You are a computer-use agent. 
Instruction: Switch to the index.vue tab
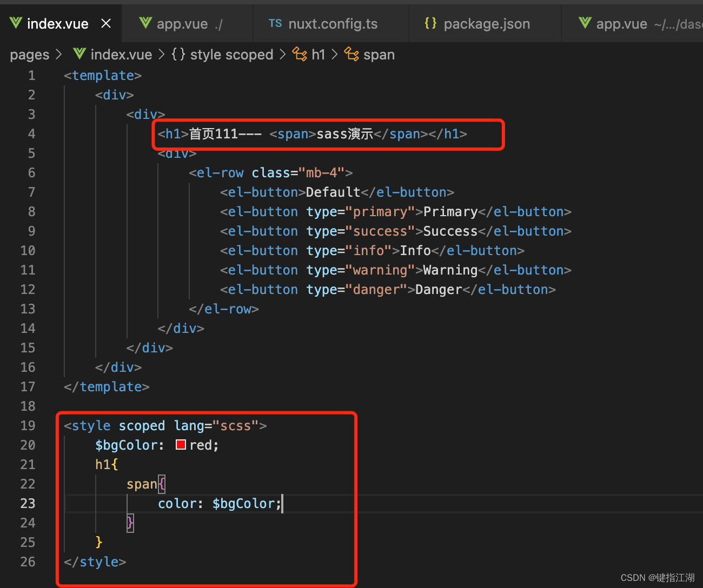coord(61,23)
